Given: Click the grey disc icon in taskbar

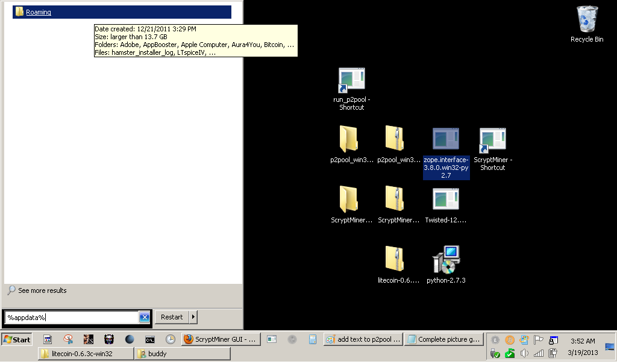Looking at the screenshot, I should pyautogui.click(x=292, y=339).
